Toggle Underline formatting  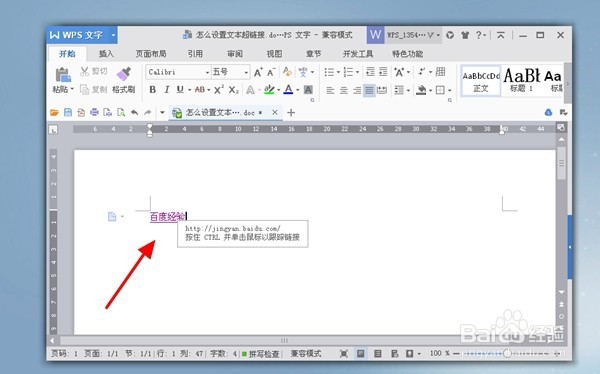click(180, 90)
